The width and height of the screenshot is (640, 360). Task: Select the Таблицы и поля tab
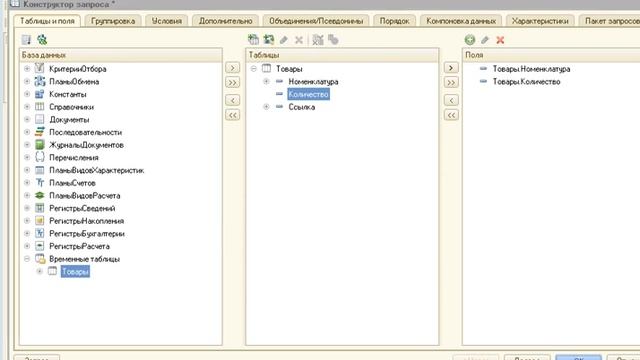point(47,21)
